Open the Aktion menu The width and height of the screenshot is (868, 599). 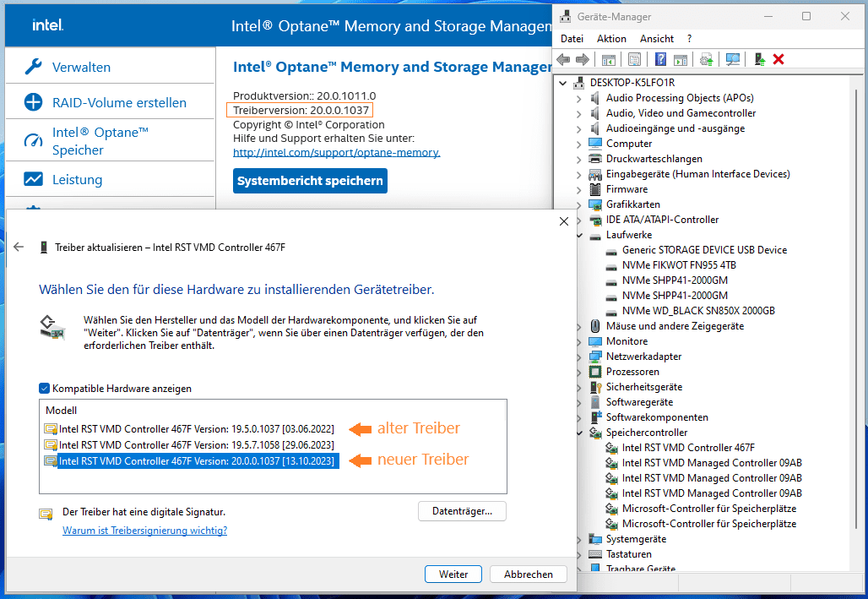pos(611,39)
